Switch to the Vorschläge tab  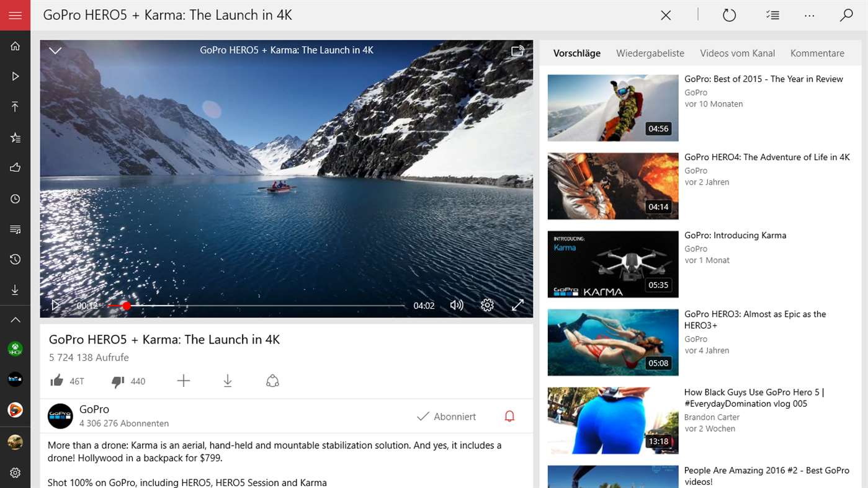pyautogui.click(x=577, y=53)
